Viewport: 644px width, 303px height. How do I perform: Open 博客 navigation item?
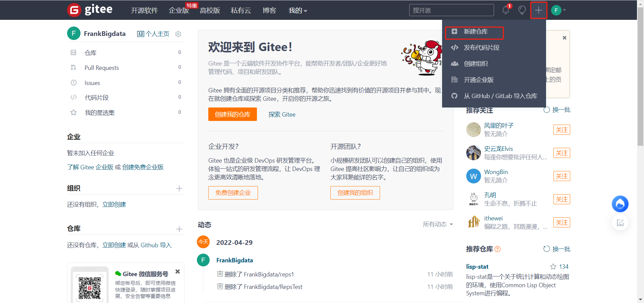point(269,10)
